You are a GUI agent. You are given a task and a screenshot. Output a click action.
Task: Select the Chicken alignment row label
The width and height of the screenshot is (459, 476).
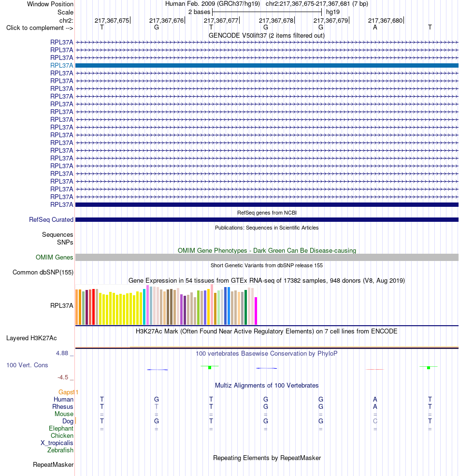[x=62, y=435]
